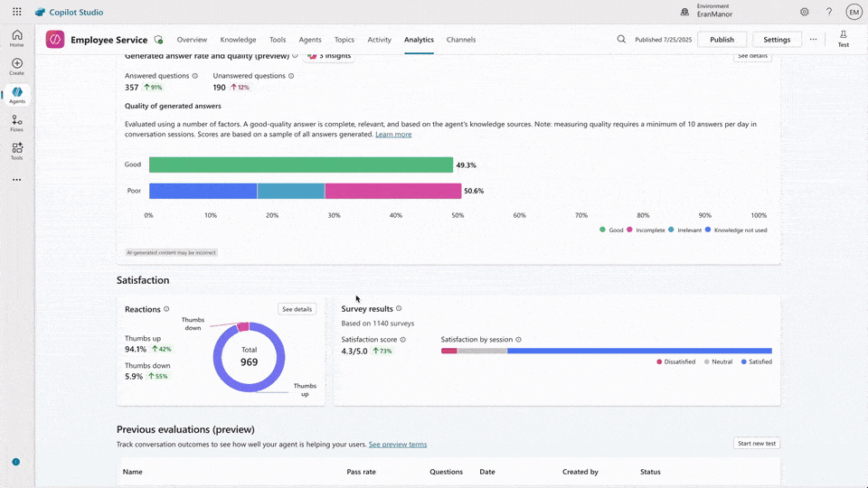Click info icon beside Reactions

coord(166,309)
